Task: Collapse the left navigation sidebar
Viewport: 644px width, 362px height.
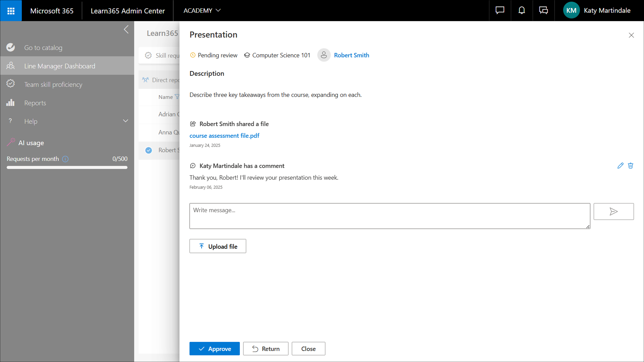Action: point(126,29)
